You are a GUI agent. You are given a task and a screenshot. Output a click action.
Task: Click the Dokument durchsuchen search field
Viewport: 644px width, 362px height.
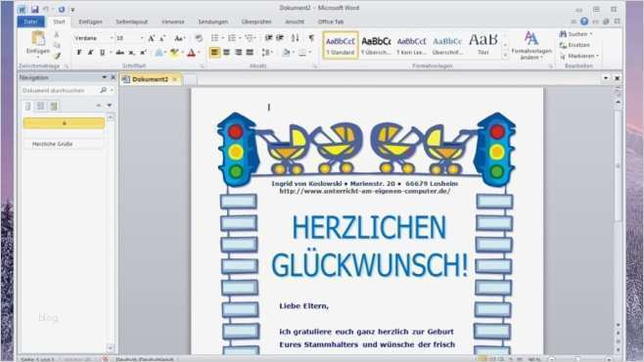pyautogui.click(x=60, y=90)
